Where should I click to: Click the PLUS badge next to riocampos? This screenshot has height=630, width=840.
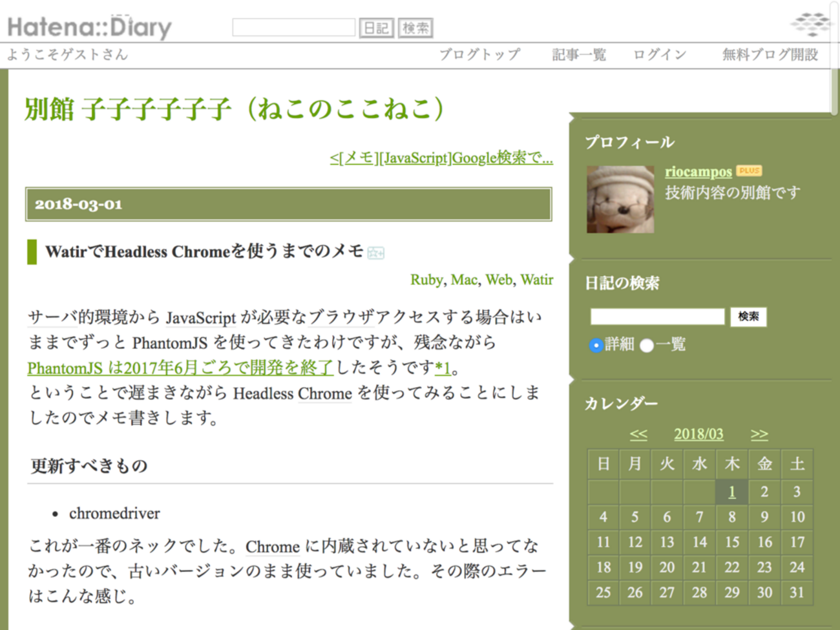pyautogui.click(x=749, y=171)
